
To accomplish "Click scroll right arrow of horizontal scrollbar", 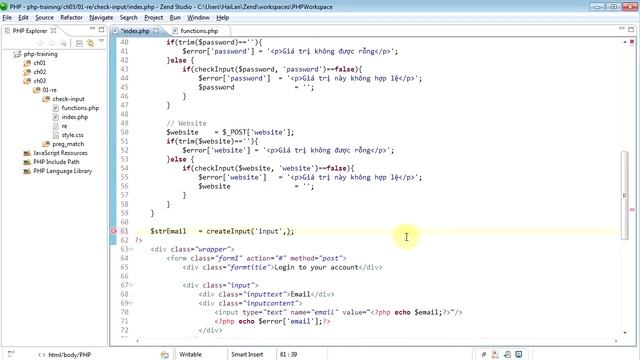I will pos(616,340).
